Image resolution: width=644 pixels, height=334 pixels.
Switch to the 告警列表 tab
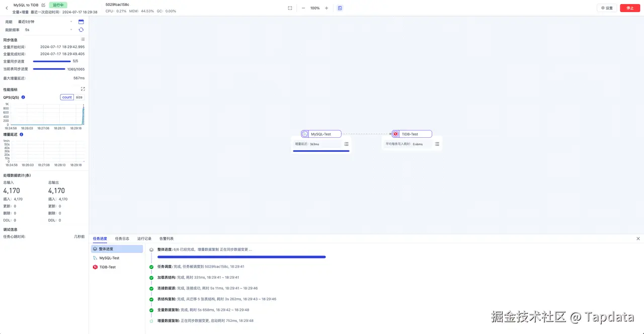pyautogui.click(x=167, y=238)
